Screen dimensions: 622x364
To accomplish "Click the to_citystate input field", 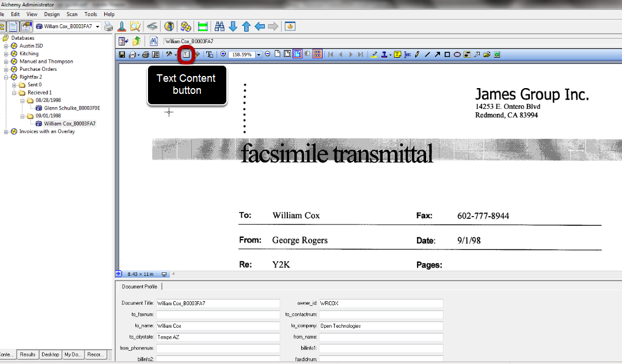I will point(218,337).
